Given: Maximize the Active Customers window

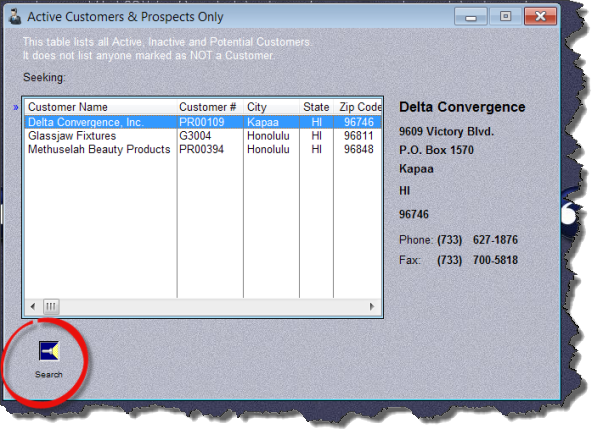Looking at the screenshot, I should (x=505, y=17).
